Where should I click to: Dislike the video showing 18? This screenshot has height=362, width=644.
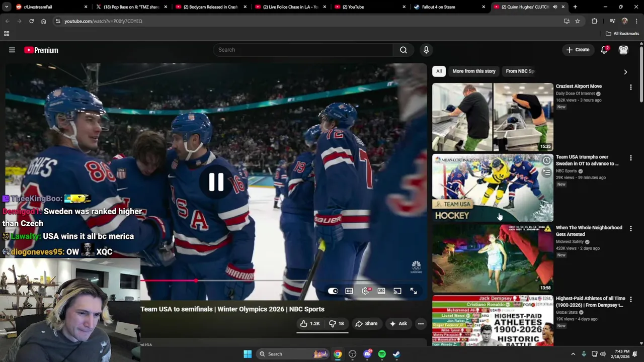[x=337, y=324]
